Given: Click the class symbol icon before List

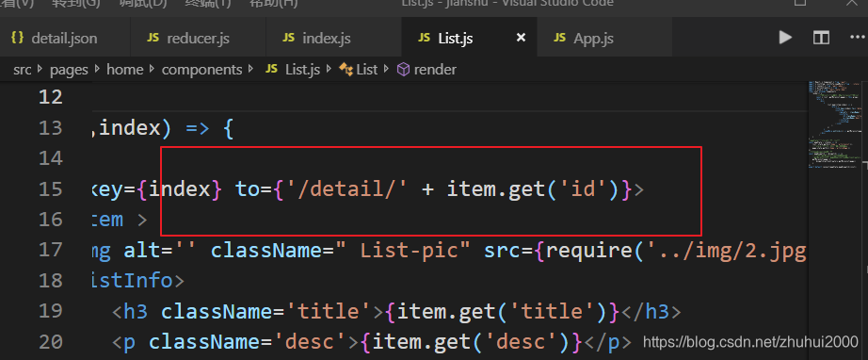Looking at the screenshot, I should click(346, 69).
